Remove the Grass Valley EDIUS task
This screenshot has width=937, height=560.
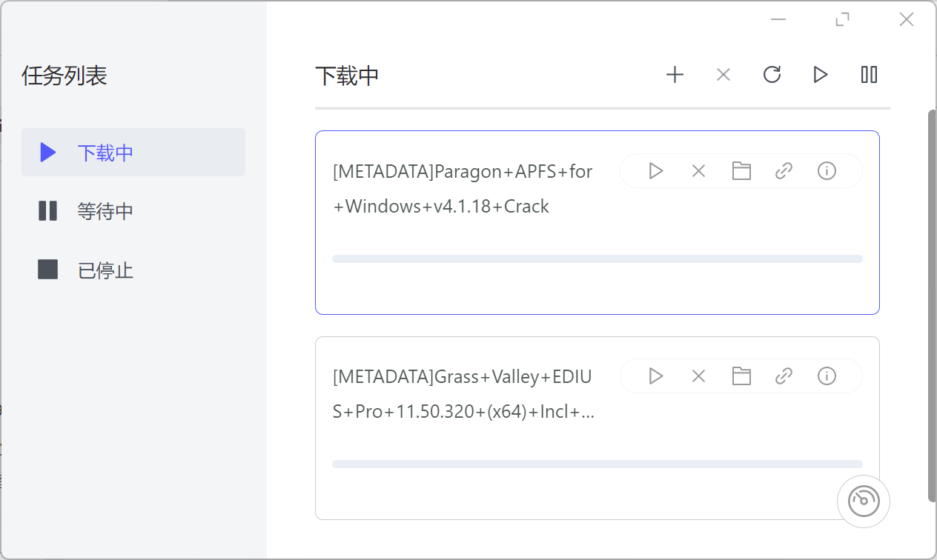698,376
